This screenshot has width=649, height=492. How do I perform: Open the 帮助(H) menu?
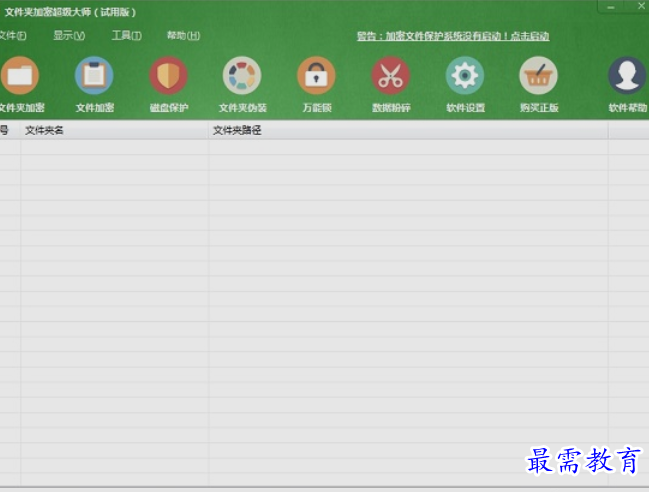coord(183,36)
